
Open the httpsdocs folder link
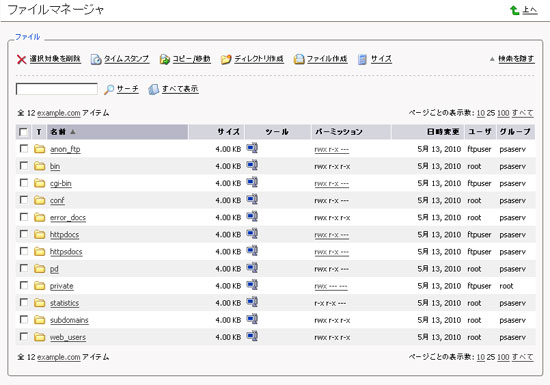pyautogui.click(x=66, y=252)
